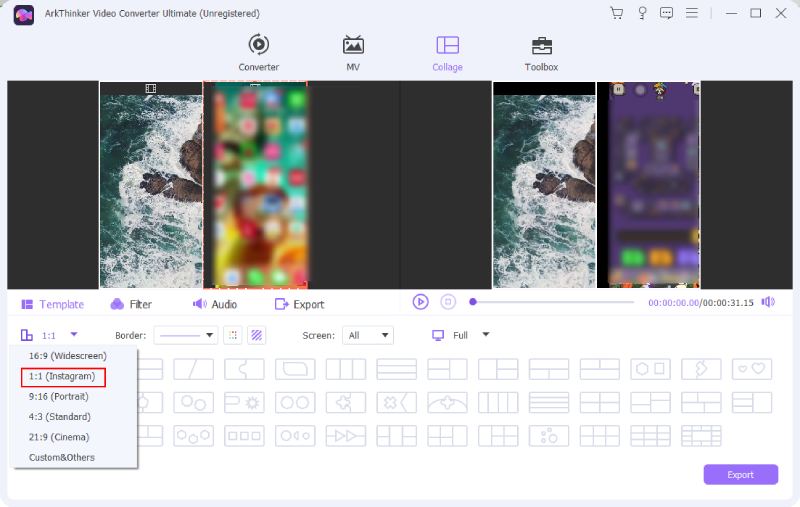Screen dimensions: 800x507
Task: Click the purple Export button
Action: [740, 474]
